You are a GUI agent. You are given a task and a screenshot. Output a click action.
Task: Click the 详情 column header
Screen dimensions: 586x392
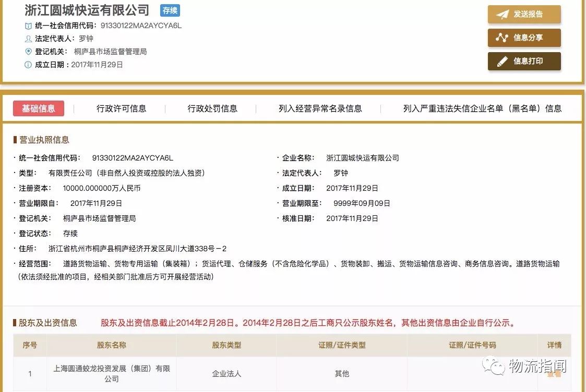coord(554,345)
